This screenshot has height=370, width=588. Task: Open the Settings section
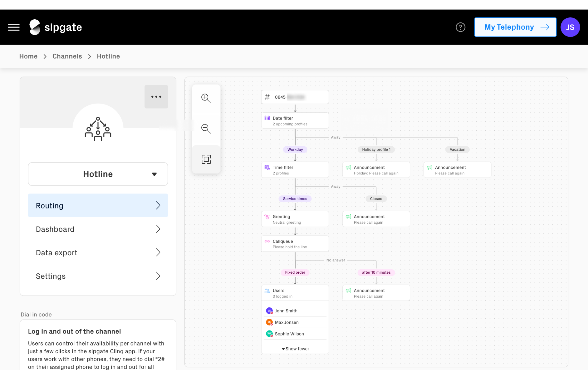click(x=98, y=276)
